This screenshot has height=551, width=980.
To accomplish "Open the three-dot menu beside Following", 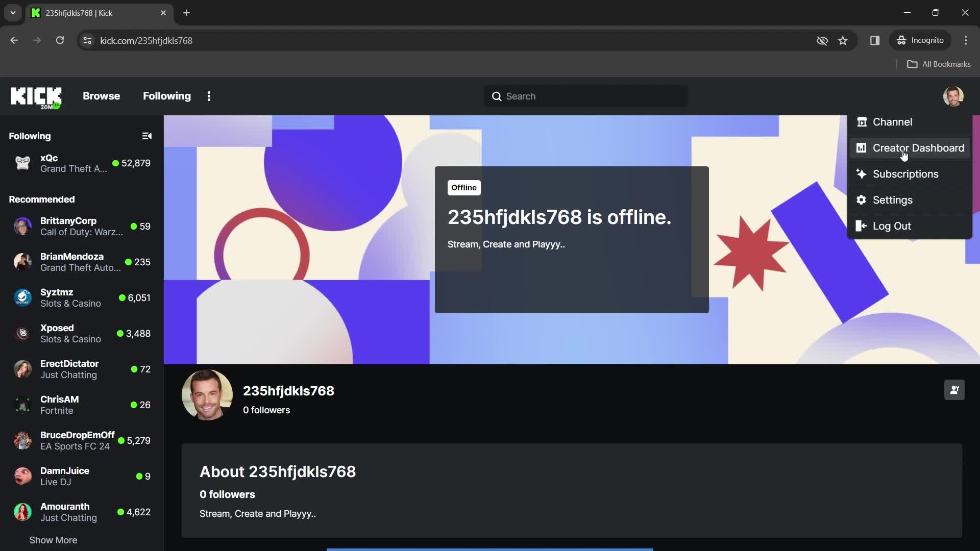I will [209, 96].
